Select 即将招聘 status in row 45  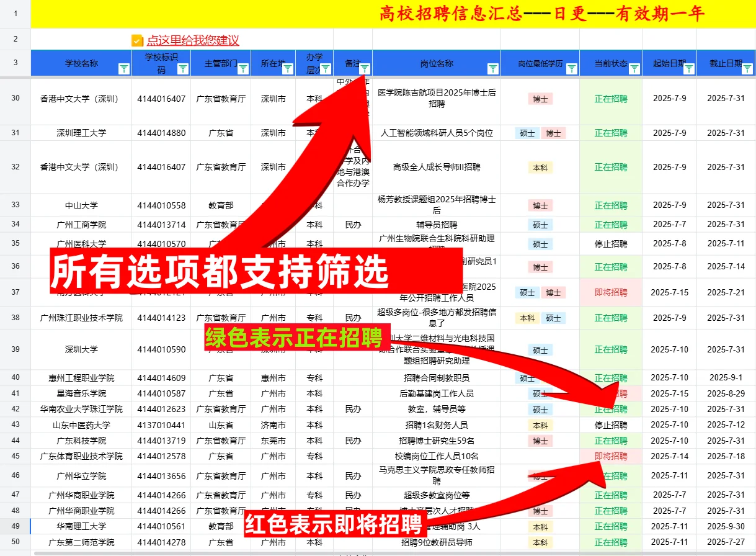coord(611,456)
